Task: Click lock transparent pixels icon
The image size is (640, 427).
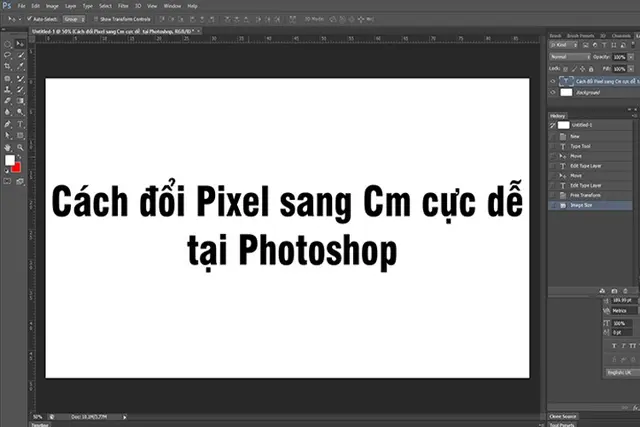Action: click(565, 69)
